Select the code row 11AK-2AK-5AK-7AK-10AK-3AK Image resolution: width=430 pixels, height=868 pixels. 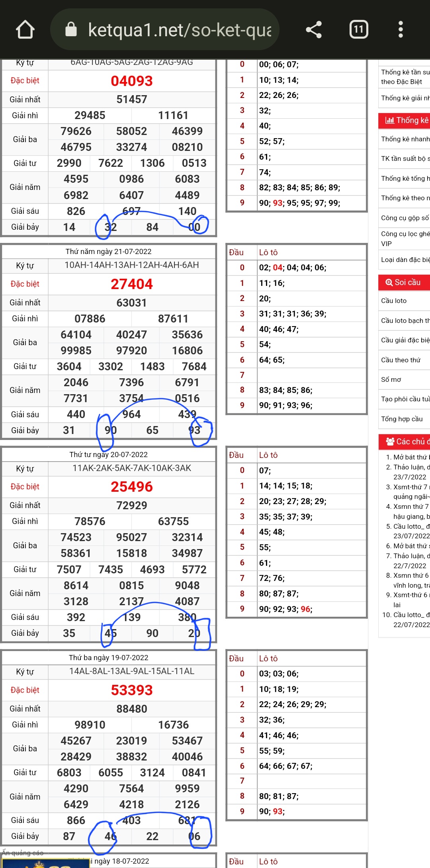tap(132, 468)
